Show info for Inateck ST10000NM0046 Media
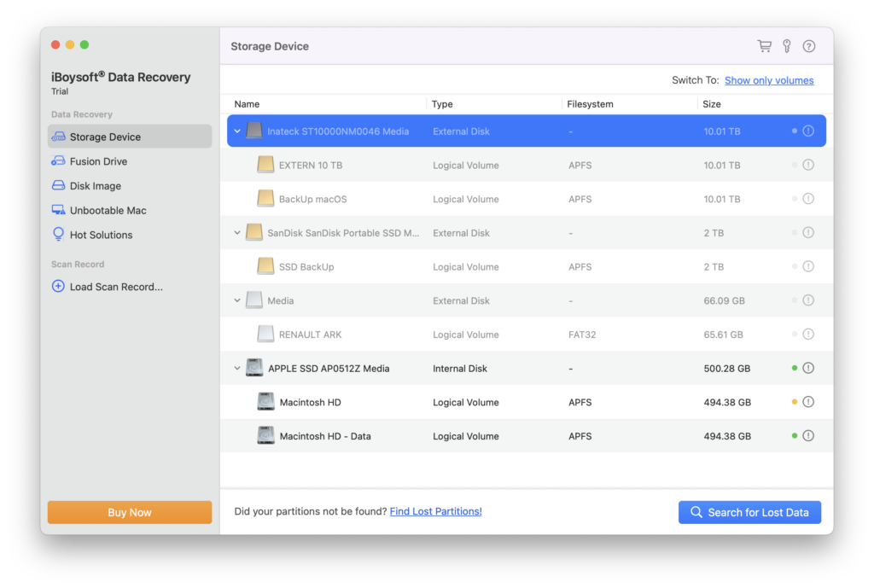 808,131
